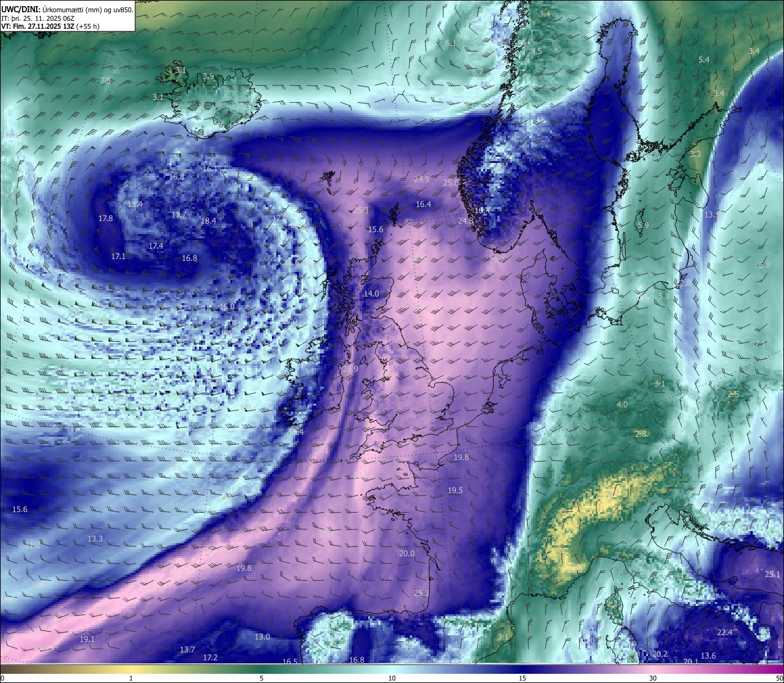Click the 16.4 value label
784x683 pixels.
pyautogui.click(x=423, y=205)
